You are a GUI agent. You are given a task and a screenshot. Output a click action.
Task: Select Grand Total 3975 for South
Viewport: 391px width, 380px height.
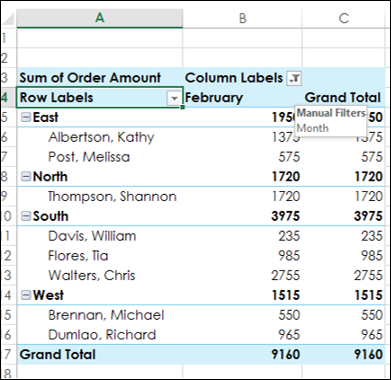pyautogui.click(x=368, y=216)
